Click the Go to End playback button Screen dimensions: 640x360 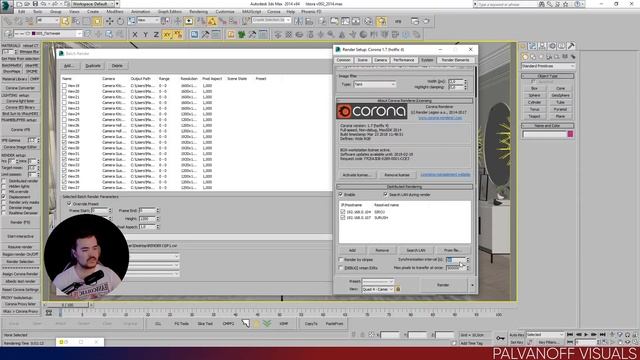coord(602,335)
